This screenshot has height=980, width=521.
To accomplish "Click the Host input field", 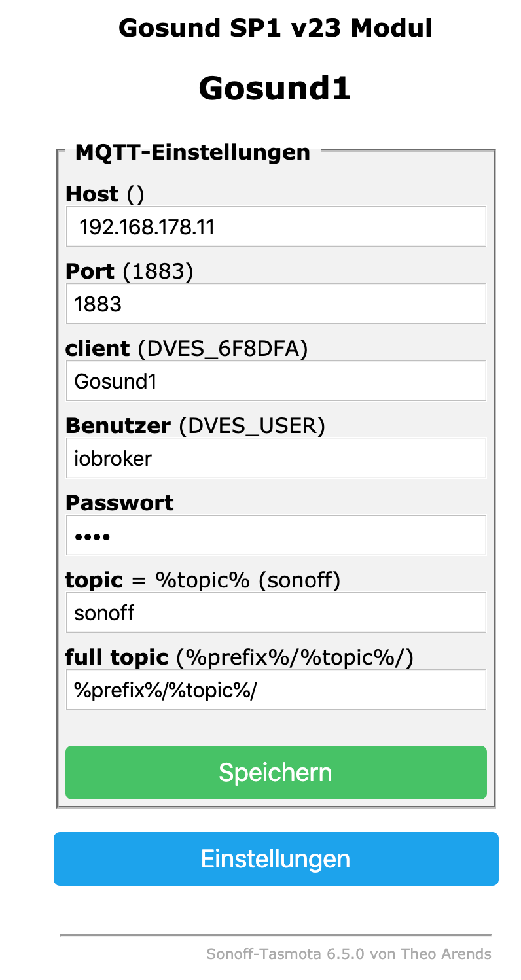I will click(x=276, y=227).
